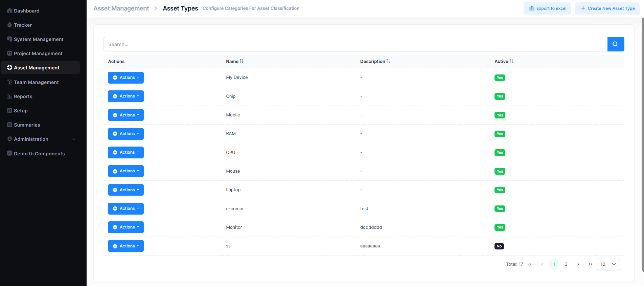The height and width of the screenshot is (286, 644).
Task: Click the blue search magnifier button
Action: [x=616, y=44]
